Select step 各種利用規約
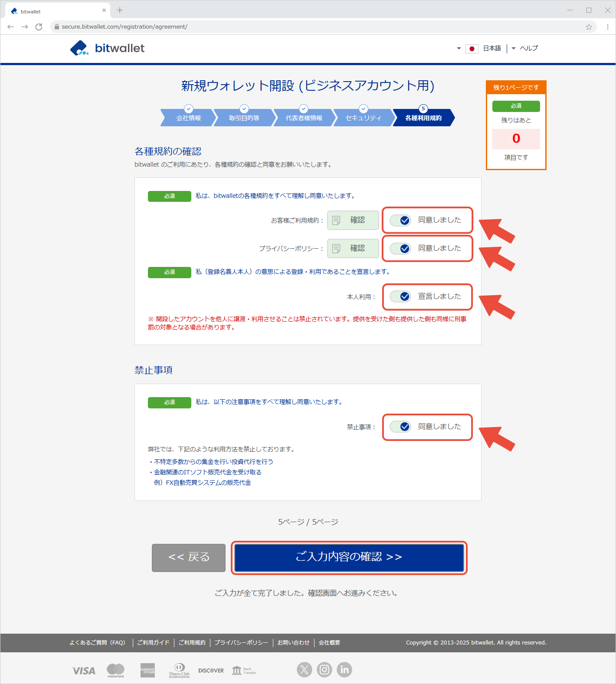 pos(423,118)
